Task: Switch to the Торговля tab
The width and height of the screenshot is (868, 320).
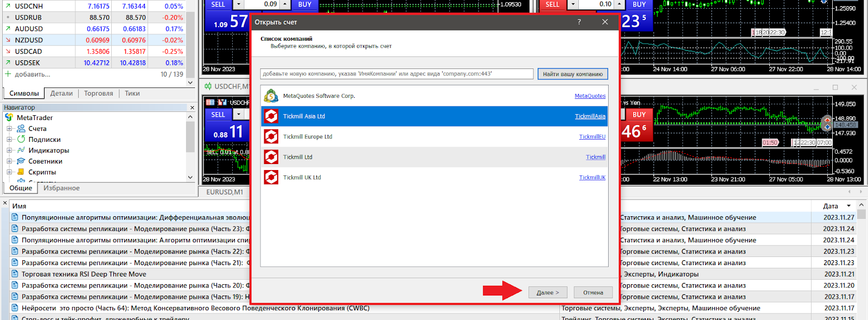Action: pyautogui.click(x=99, y=93)
